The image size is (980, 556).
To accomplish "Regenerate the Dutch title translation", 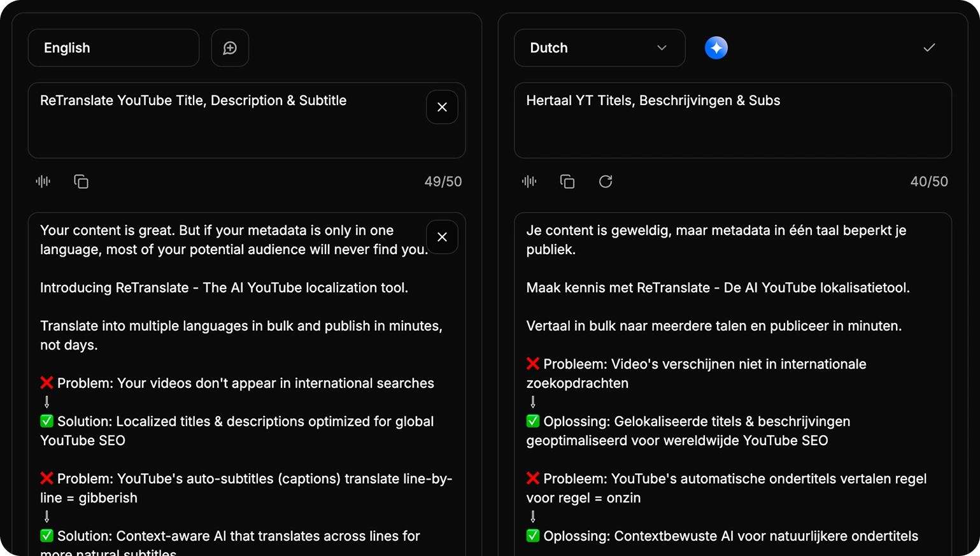I will [606, 182].
